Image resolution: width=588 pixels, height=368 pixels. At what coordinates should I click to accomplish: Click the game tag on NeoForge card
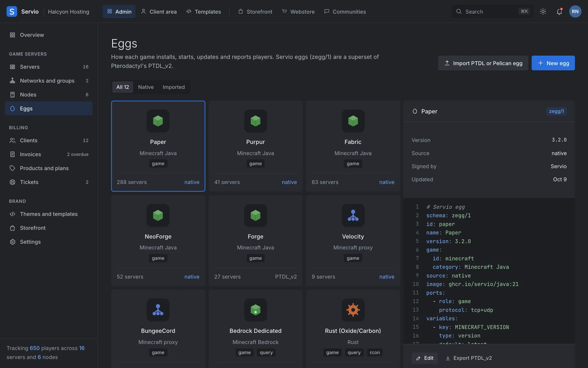pos(158,258)
